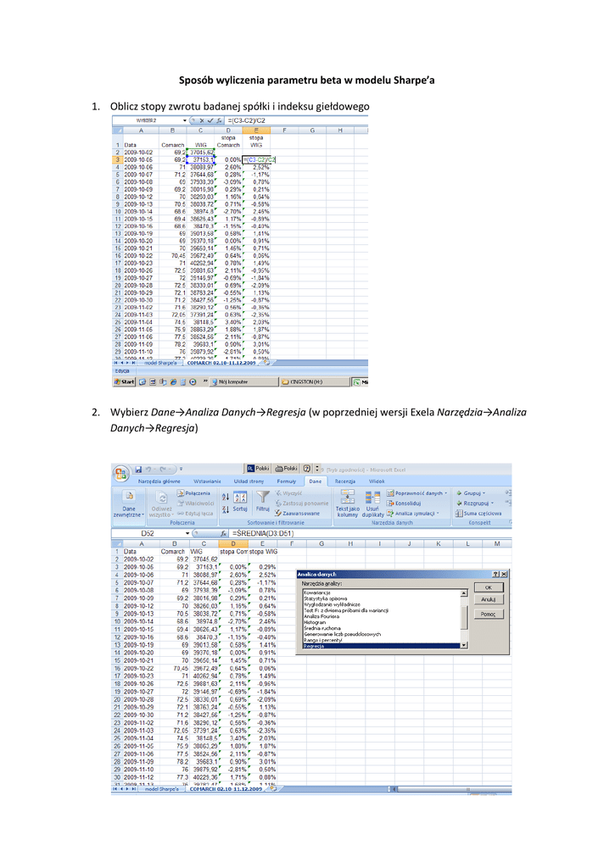Screen dimensions: 615x868
Task: Click the cancel X icon beside =(C3-C2)/C2 formula
Action: (202, 120)
